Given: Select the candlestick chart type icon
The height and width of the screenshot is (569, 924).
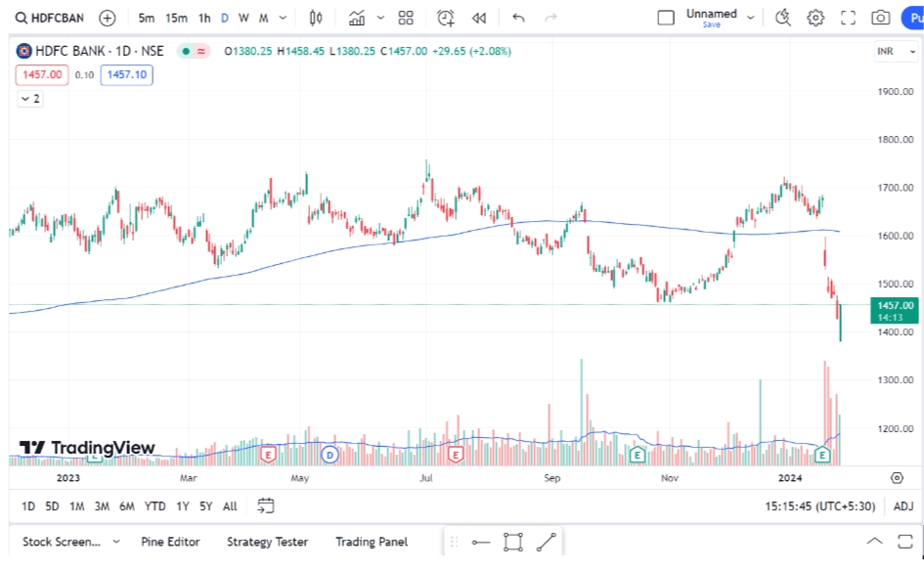Looking at the screenshot, I should pyautogui.click(x=315, y=17).
